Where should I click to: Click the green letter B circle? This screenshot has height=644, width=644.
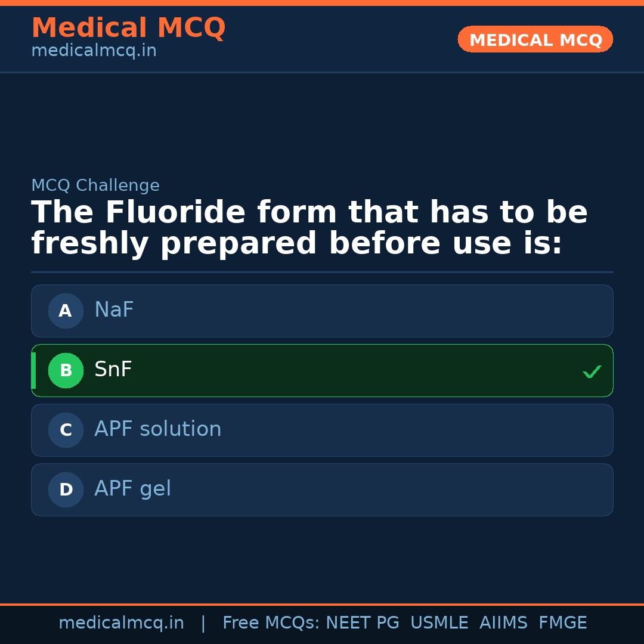pyautogui.click(x=66, y=370)
